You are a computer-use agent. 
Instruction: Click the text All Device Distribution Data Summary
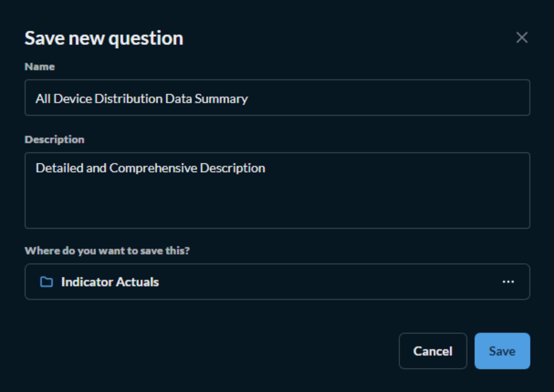pyautogui.click(x=142, y=98)
